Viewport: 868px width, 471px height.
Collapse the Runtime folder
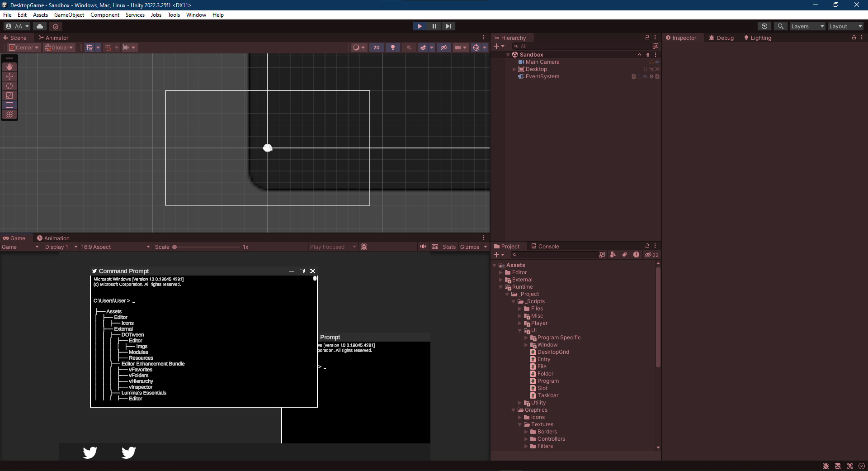[x=500, y=287]
